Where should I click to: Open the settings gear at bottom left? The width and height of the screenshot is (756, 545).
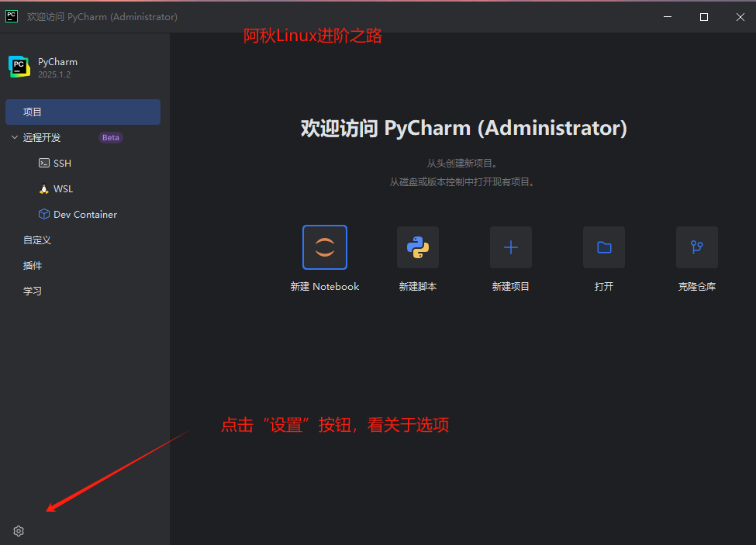pos(19,530)
